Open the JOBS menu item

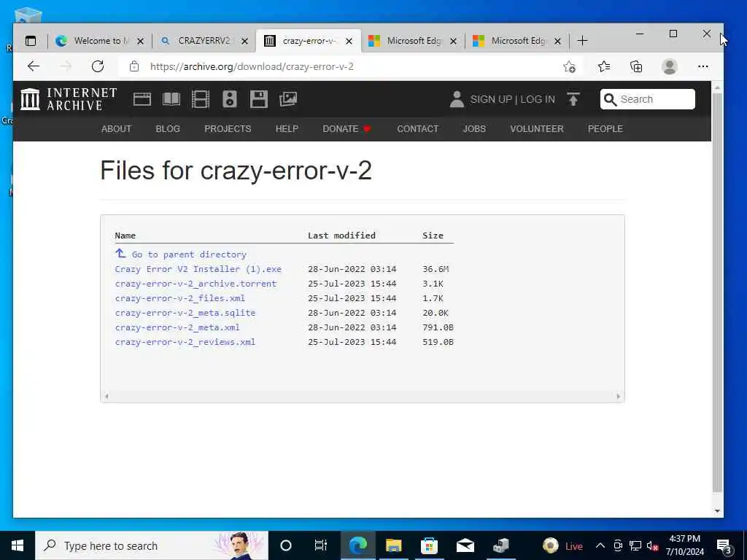pos(474,128)
